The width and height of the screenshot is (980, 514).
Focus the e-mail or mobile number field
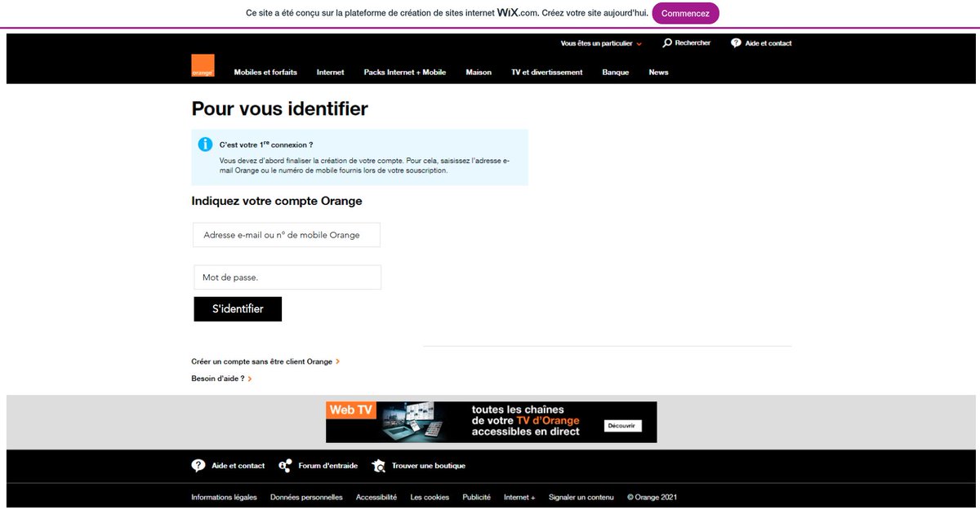pos(287,235)
